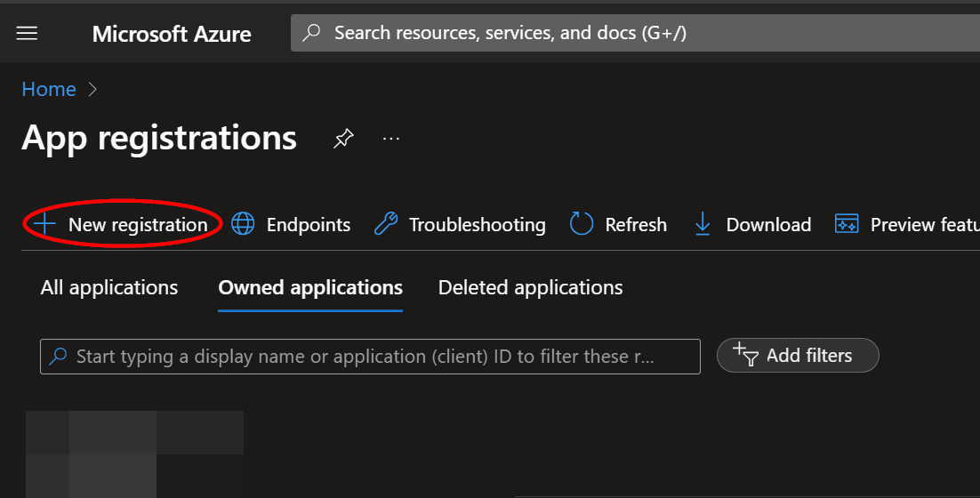Click the plus icon of New registration
This screenshot has height=498, width=980.
45,224
